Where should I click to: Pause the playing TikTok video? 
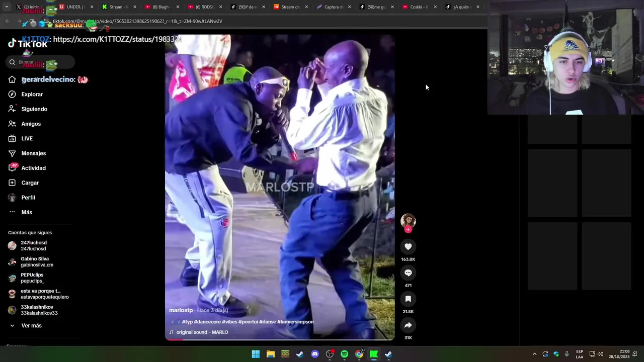280,186
